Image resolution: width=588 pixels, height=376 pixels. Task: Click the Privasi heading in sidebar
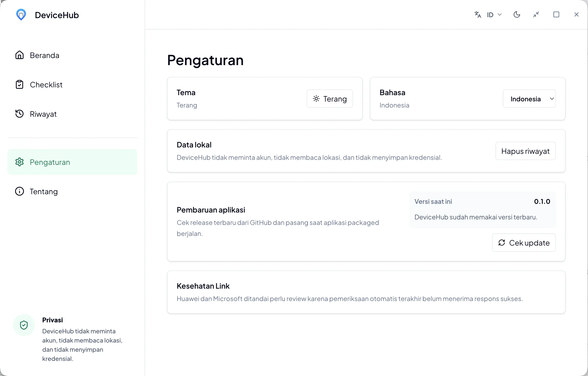click(x=53, y=320)
